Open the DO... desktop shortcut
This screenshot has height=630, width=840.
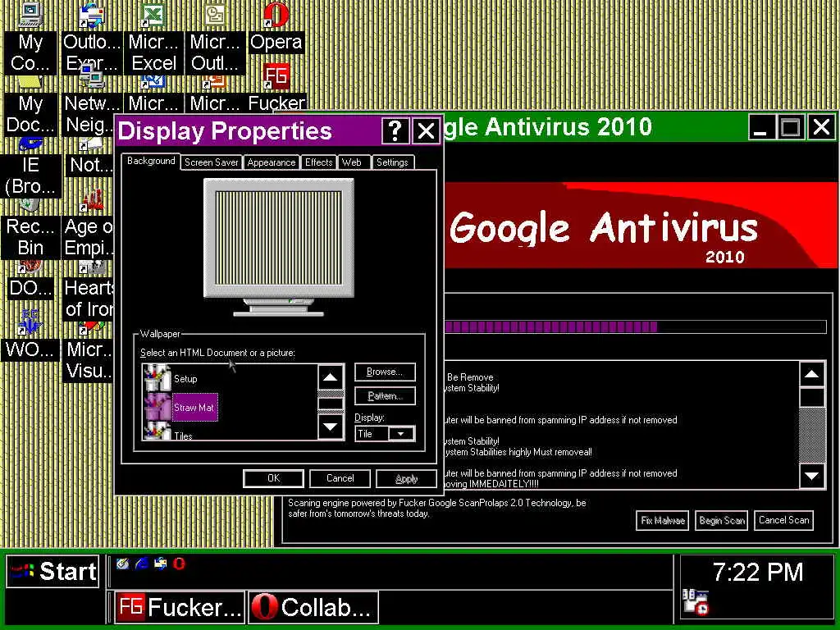pos(30,281)
